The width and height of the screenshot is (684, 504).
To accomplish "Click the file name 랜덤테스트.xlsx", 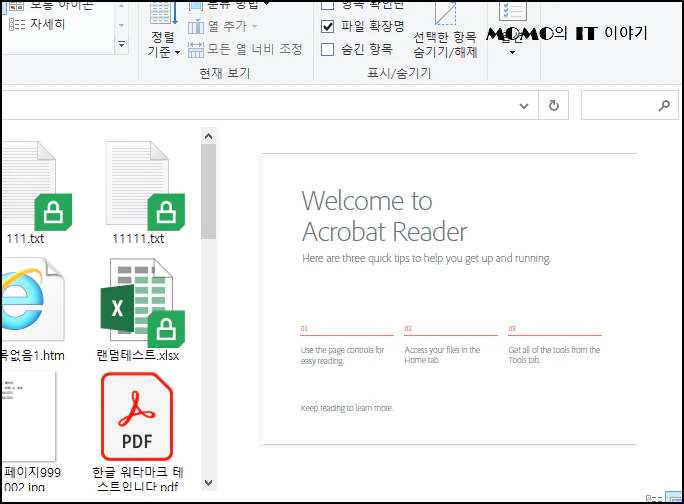I will (x=138, y=356).
